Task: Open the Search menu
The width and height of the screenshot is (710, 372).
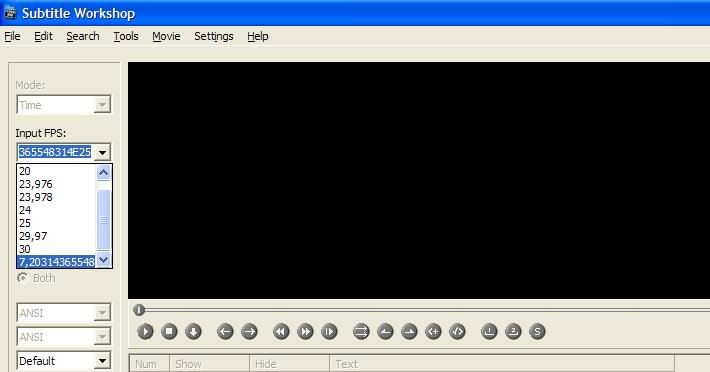Action: 83,36
